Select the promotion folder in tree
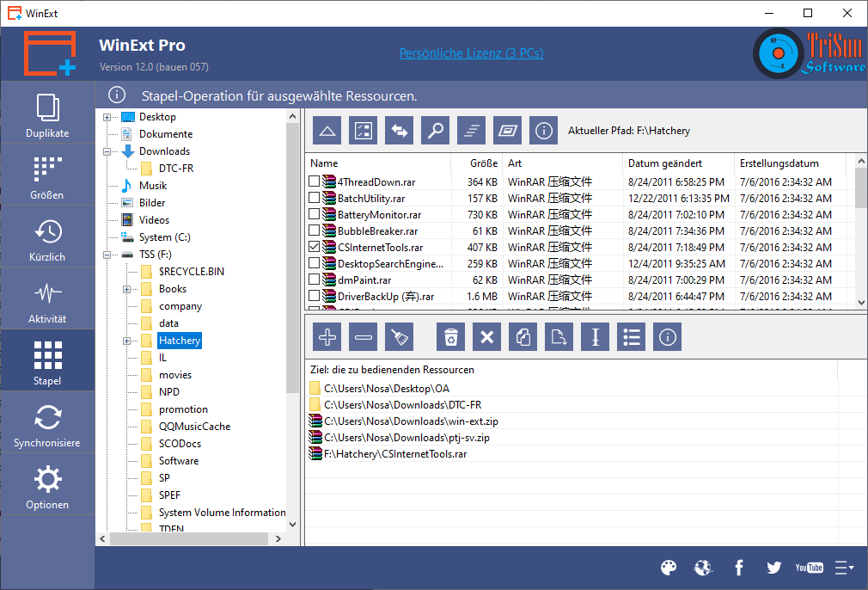868x590 pixels. tap(183, 409)
